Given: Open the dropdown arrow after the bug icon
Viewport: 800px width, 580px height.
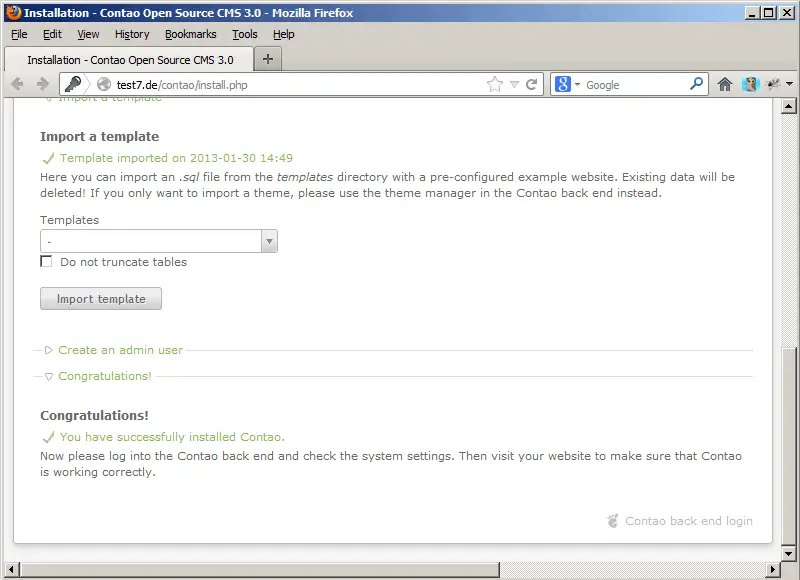Looking at the screenshot, I should point(789,84).
